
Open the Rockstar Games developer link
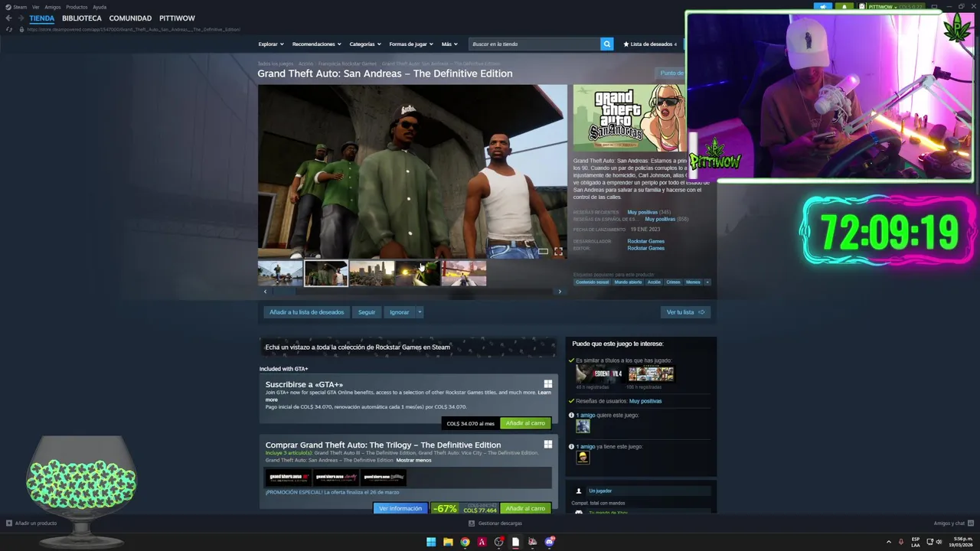pos(645,241)
